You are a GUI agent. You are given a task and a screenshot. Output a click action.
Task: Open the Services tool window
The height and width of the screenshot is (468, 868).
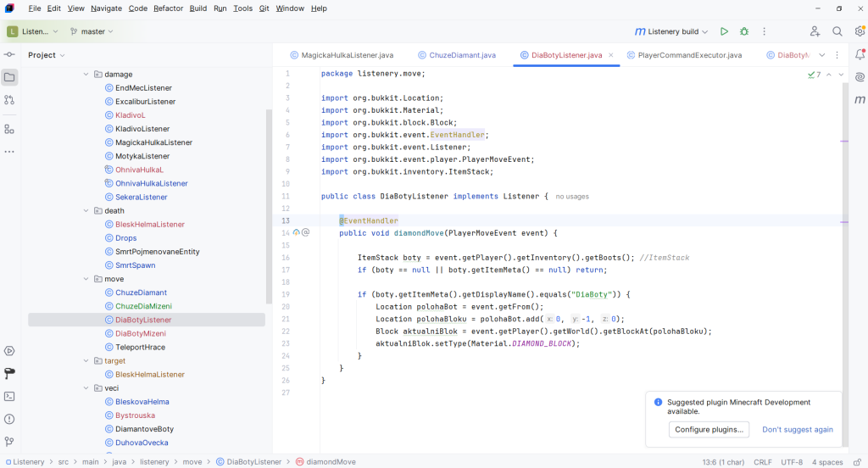pyautogui.click(x=9, y=351)
